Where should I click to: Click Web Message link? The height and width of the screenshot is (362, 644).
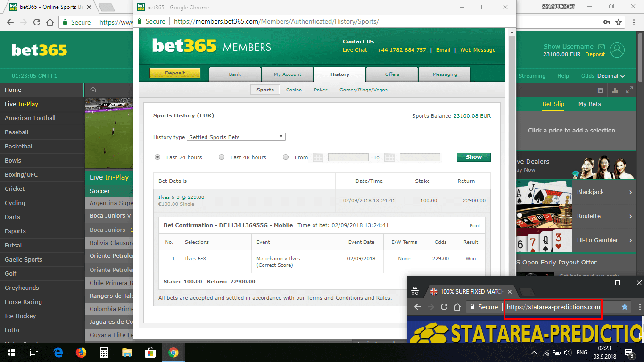coord(478,50)
